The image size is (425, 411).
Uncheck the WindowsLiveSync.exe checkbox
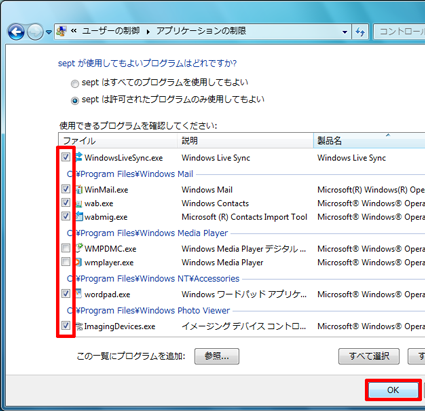pos(66,157)
